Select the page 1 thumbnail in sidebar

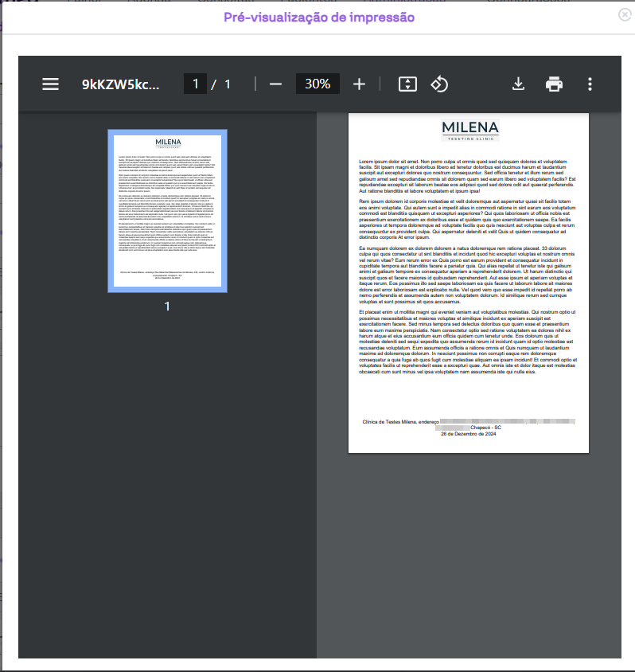[167, 211]
